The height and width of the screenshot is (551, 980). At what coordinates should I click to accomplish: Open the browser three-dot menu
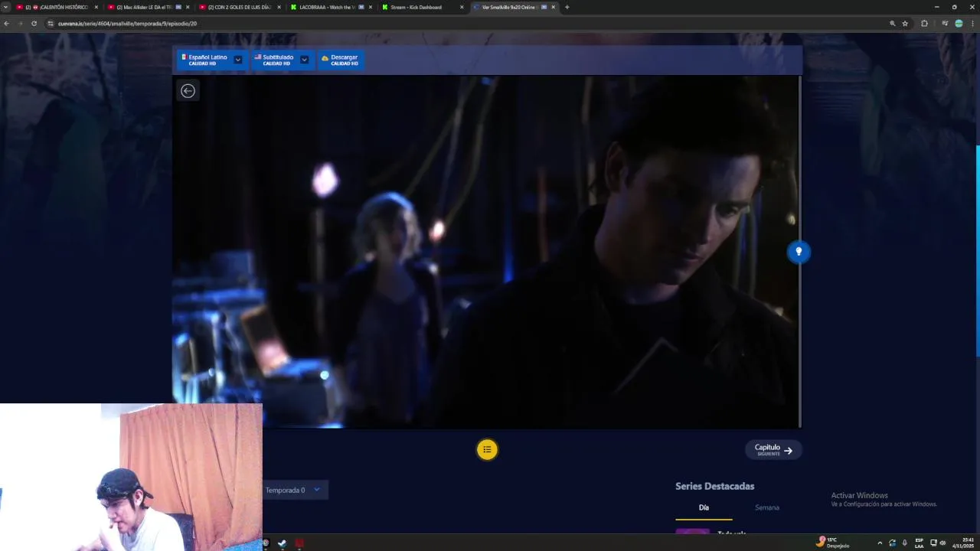tap(972, 24)
